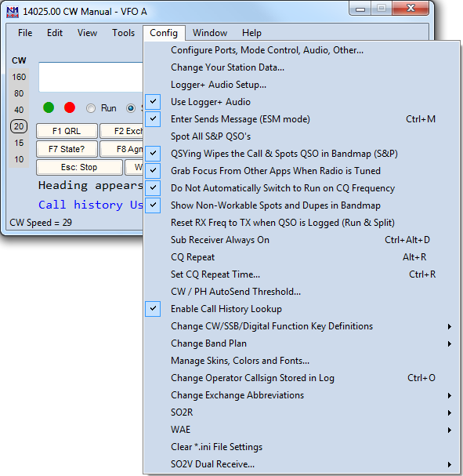Select the 40 meter band
The image size is (463, 476).
click(x=19, y=110)
